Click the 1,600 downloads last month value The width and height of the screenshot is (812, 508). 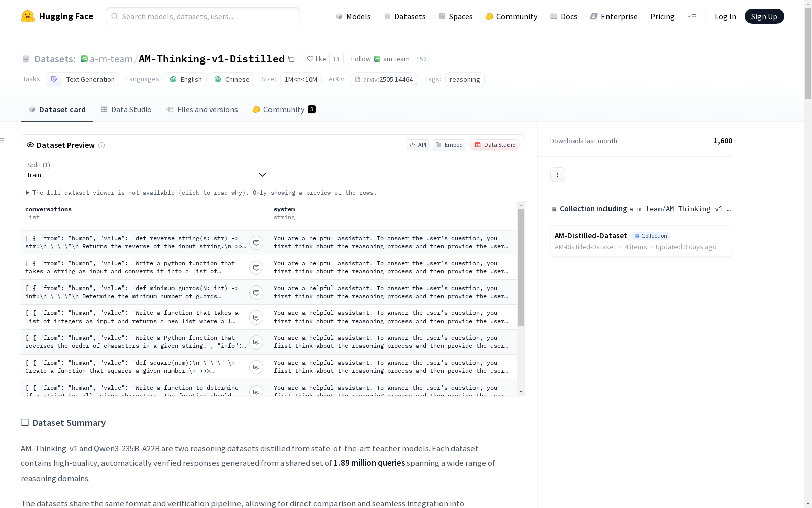[723, 141]
